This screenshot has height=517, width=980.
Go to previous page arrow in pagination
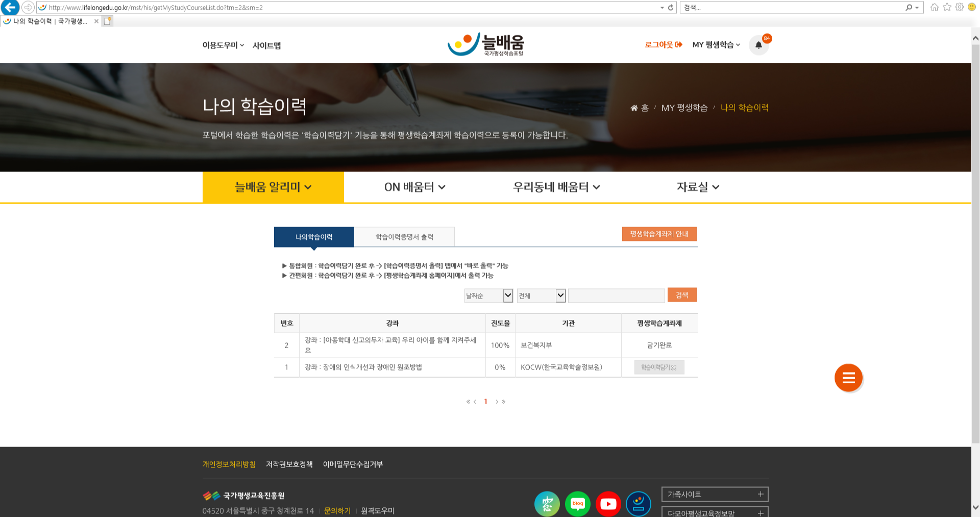click(x=475, y=402)
